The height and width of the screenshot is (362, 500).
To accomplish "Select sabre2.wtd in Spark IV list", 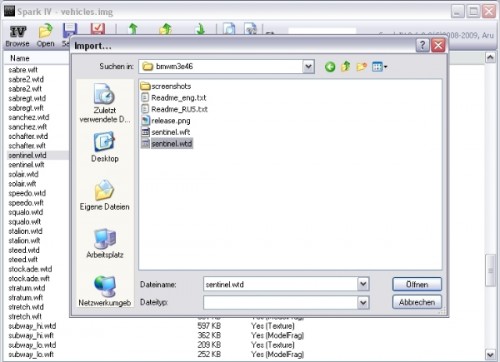I will point(26,79).
